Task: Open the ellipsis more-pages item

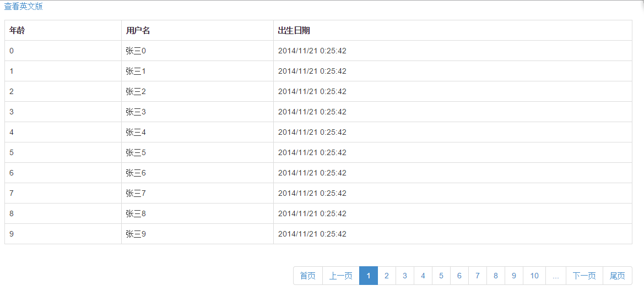Action: coord(556,276)
